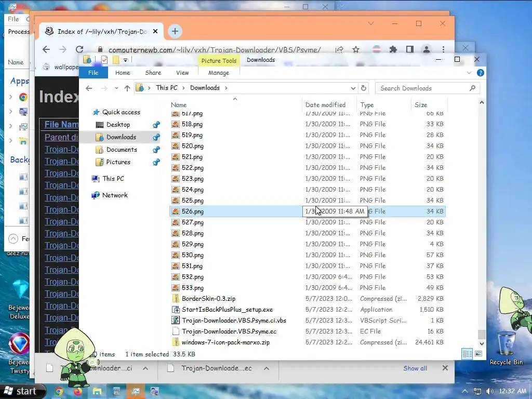Open File Explorer taskbar icon
Image resolution: width=532 pixels, height=399 pixels.
pyautogui.click(x=97, y=392)
